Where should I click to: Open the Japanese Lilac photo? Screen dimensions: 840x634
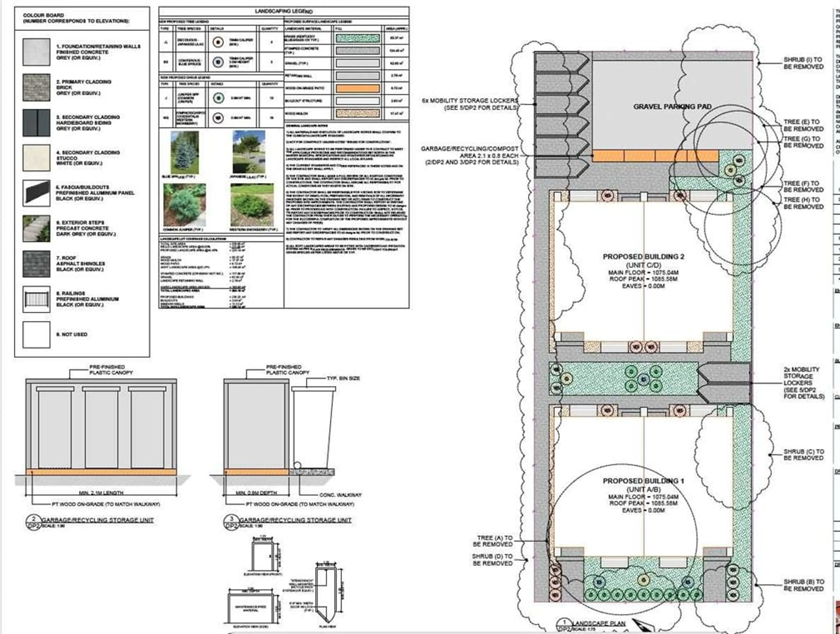pyautogui.click(x=249, y=152)
